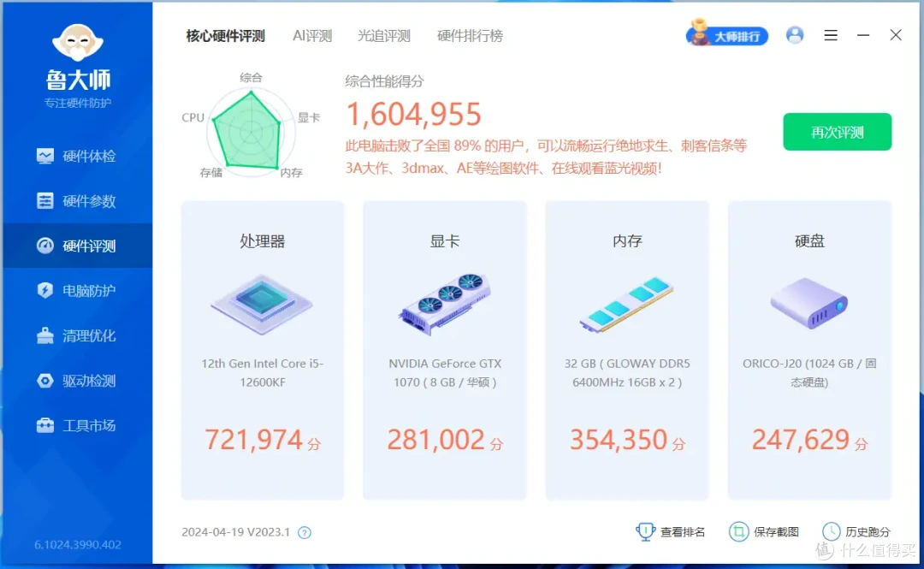
Task: Click the 显卡 graphics card icon
Action: pos(445,305)
